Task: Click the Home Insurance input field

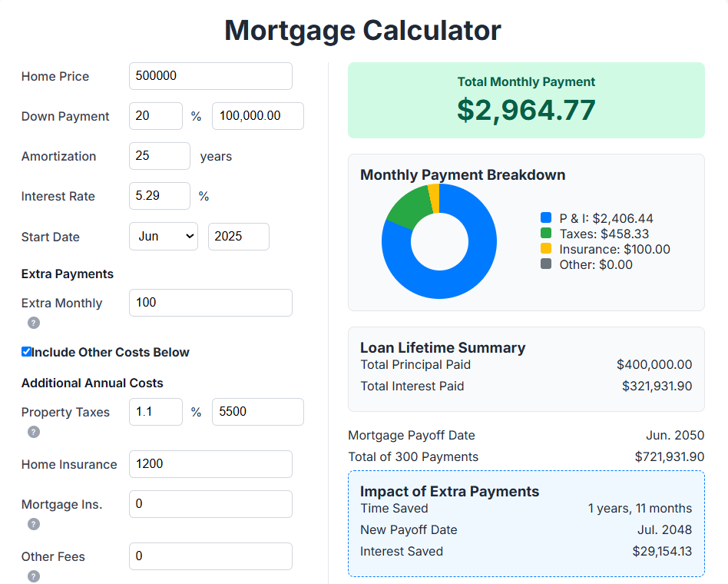Action: coord(210,464)
